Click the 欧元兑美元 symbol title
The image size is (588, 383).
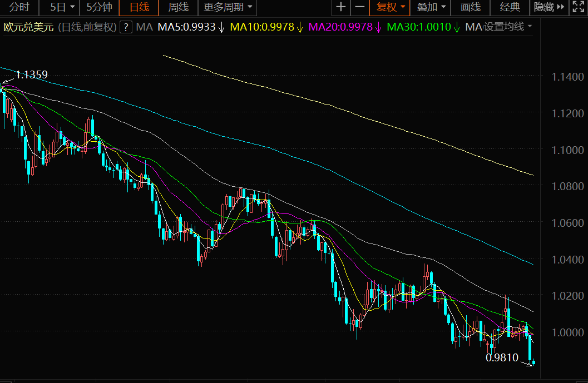click(x=28, y=27)
